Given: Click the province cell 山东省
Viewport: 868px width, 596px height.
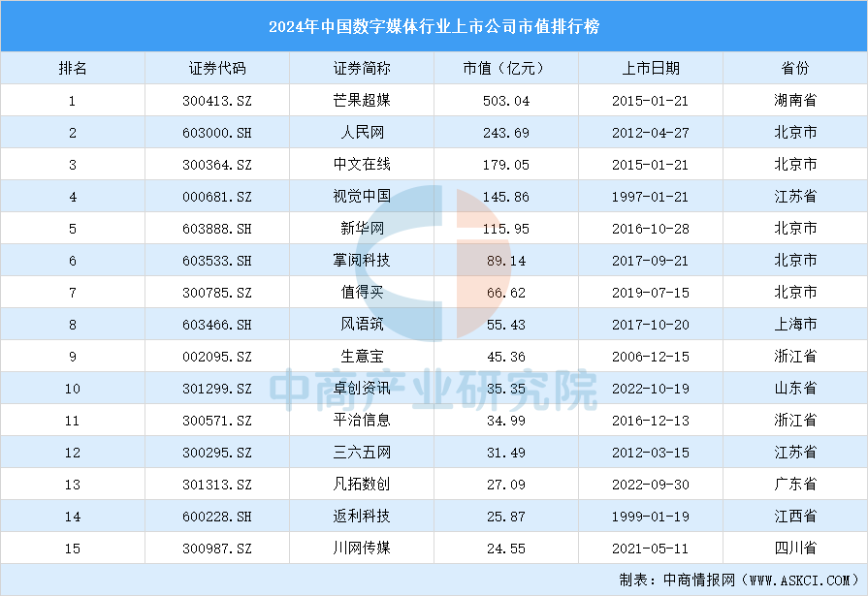Looking at the screenshot, I should coord(795,389).
